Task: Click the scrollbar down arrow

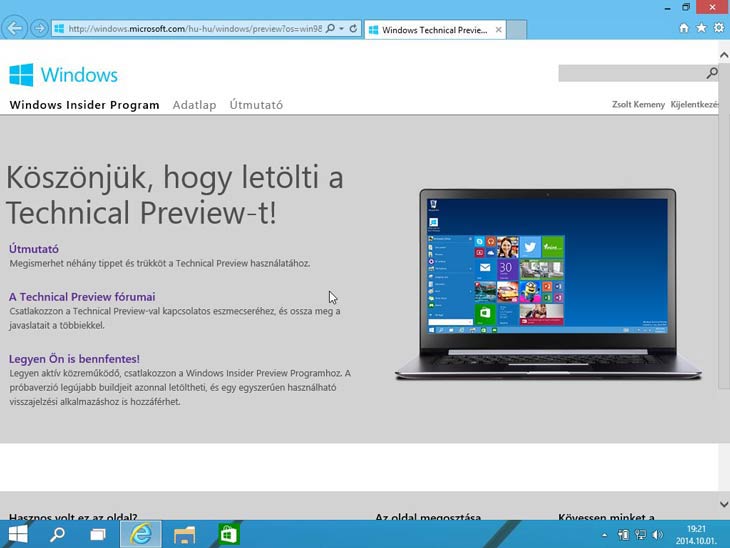Action: coord(724,504)
